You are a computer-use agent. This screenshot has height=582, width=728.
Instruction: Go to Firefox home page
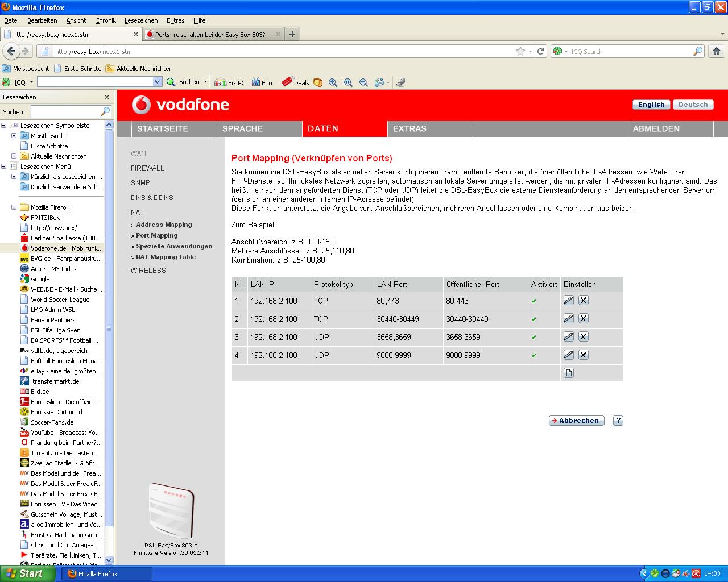(x=716, y=51)
